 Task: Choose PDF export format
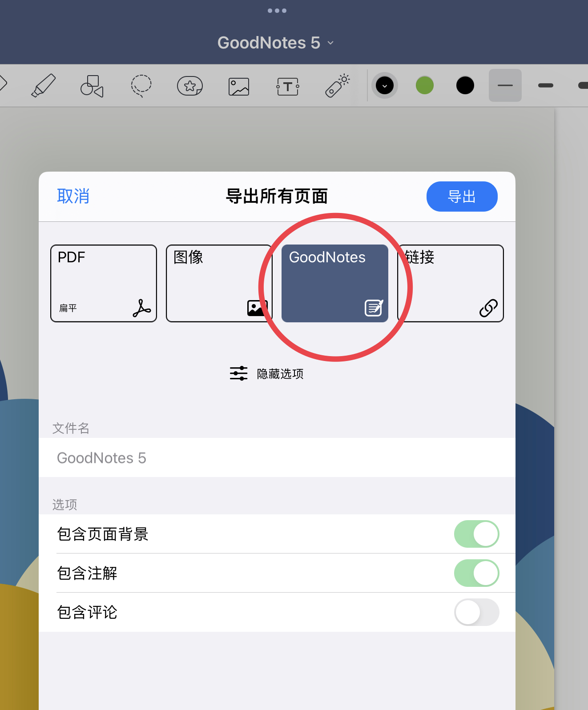[x=104, y=283]
